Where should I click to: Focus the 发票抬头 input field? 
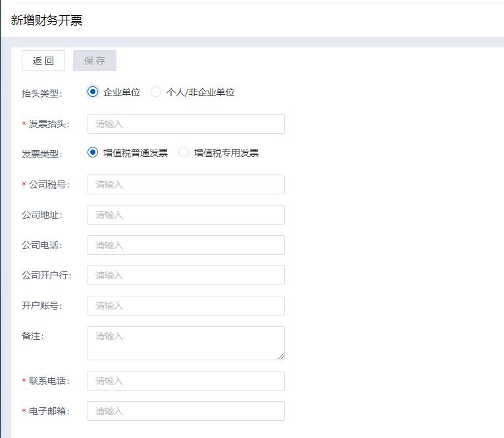click(186, 124)
